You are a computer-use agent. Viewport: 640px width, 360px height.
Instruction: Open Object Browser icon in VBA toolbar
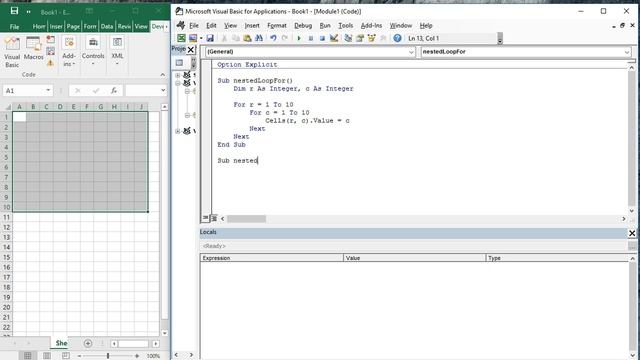[371, 38]
